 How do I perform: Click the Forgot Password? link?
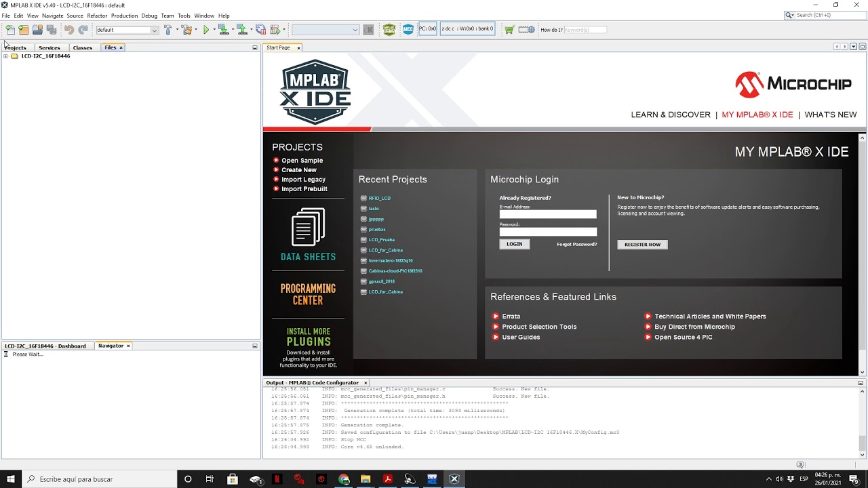577,244
